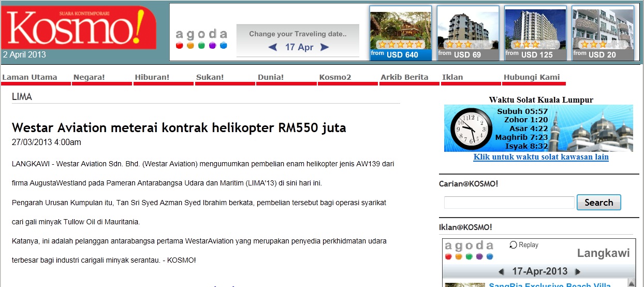The width and height of the screenshot is (644, 287).
Task: Go to next date after 17-Apr-2013
Action: click(578, 271)
